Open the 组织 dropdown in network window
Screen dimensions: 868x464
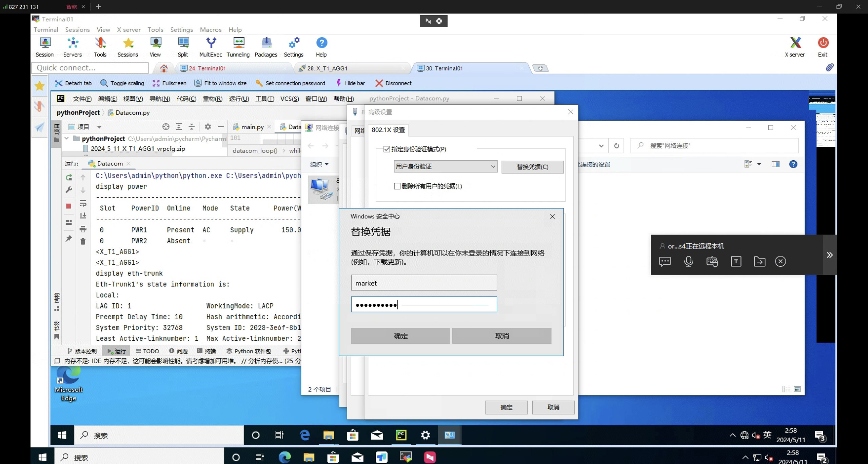pos(319,164)
